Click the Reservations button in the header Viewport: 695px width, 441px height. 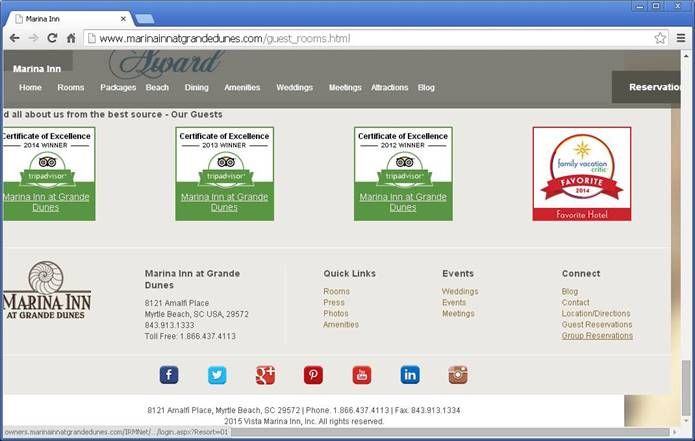655,88
